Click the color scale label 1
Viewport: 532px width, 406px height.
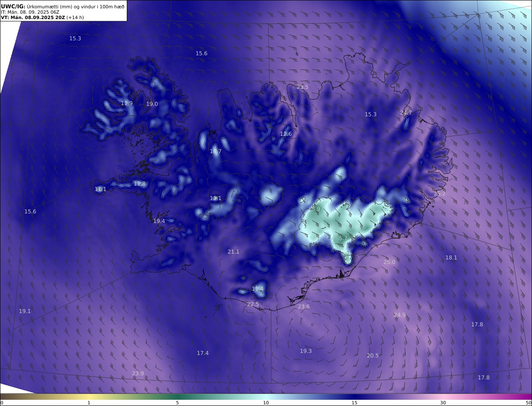click(89, 403)
